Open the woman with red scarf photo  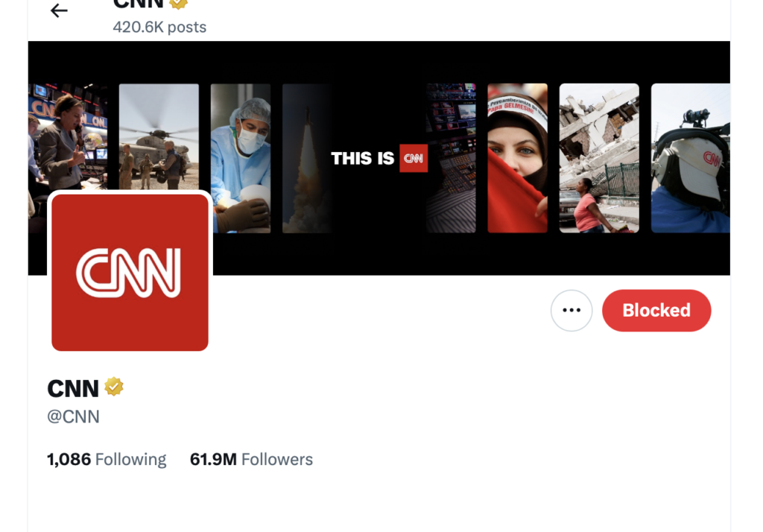coord(517,158)
